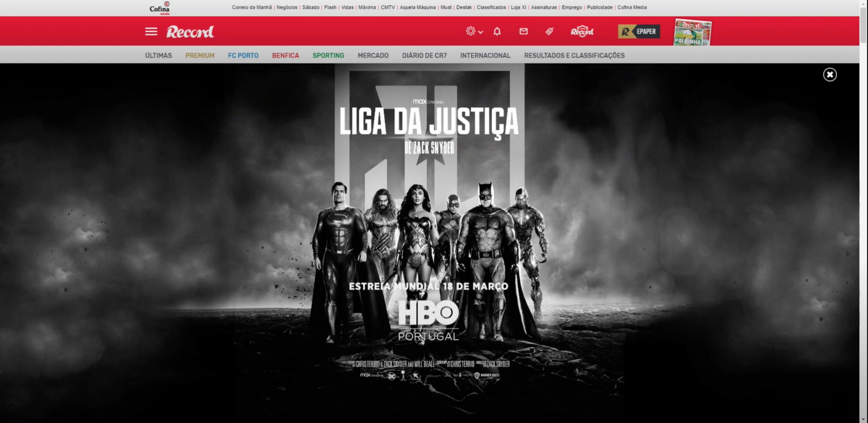Visit Loja XI link

click(518, 7)
